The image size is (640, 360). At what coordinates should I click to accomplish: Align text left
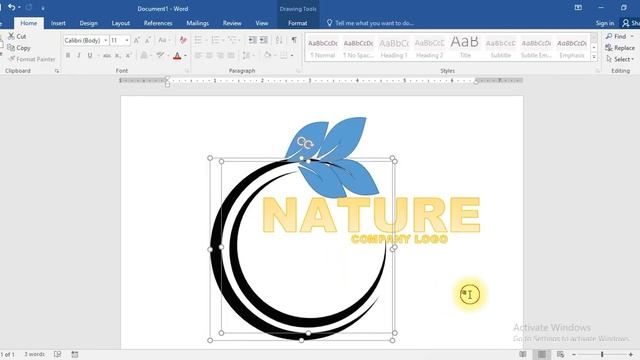[198, 55]
